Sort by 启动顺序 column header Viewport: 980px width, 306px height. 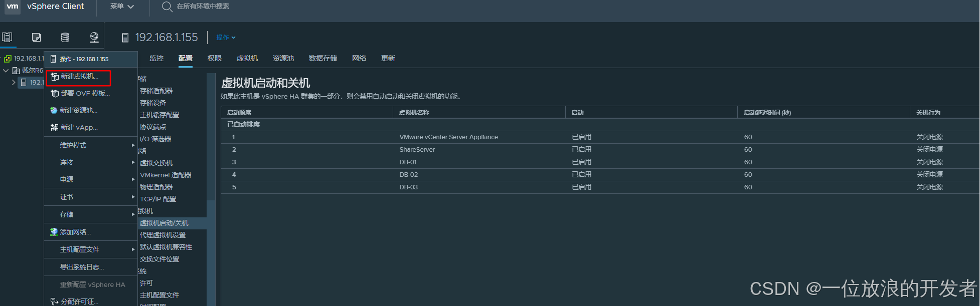point(307,112)
